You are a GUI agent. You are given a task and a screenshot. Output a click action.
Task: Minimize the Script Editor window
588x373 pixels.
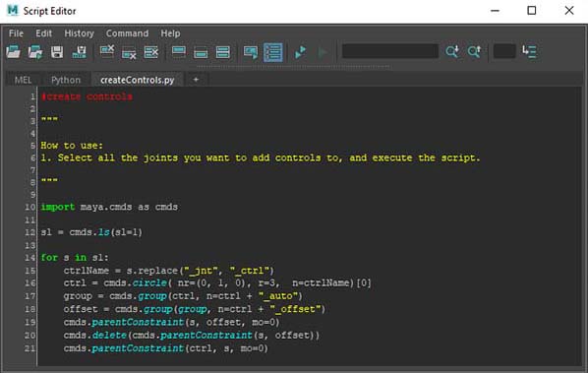click(x=495, y=11)
